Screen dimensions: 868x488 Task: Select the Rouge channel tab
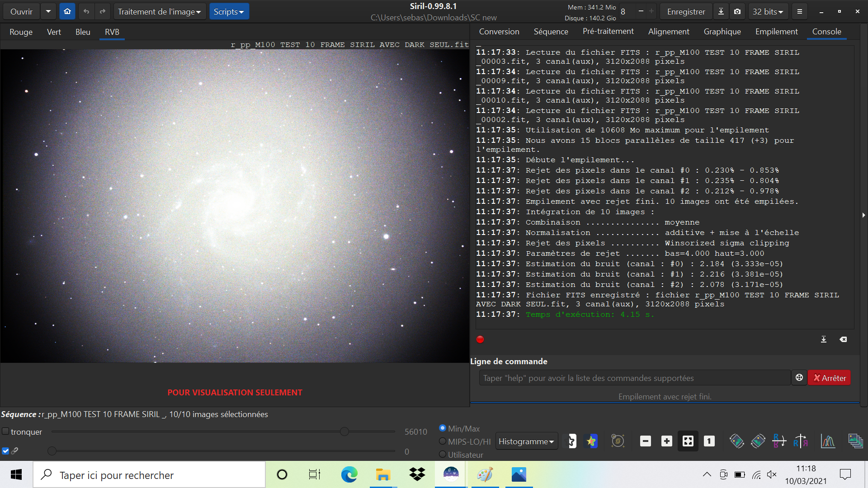pyautogui.click(x=21, y=32)
